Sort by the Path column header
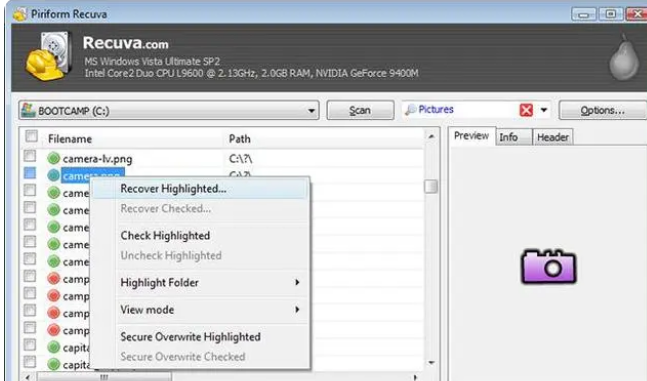This screenshot has height=381, width=647. coord(324,139)
